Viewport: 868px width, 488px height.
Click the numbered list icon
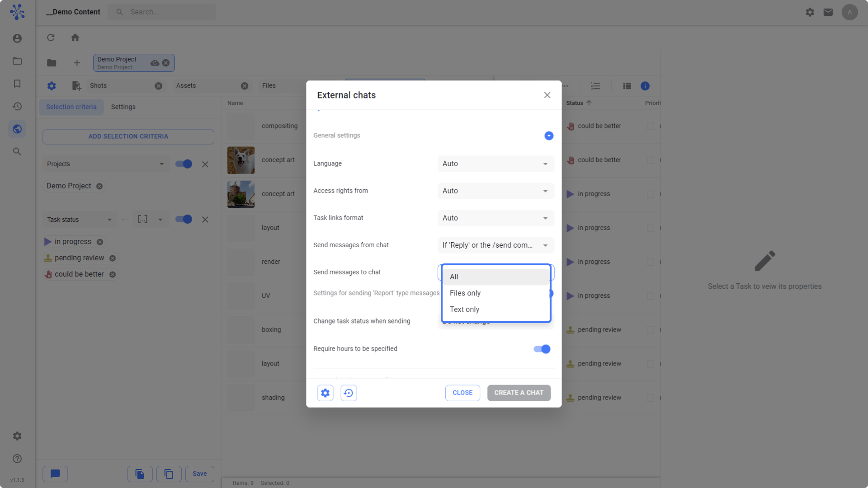click(595, 86)
